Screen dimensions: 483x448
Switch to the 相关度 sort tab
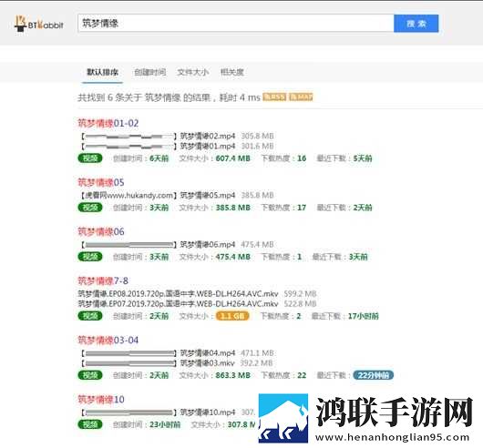coord(232,72)
